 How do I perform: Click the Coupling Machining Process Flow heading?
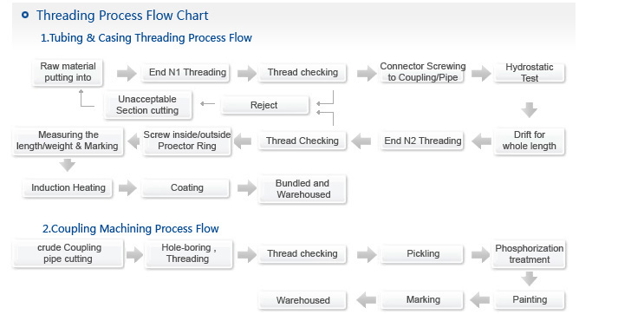131,228
